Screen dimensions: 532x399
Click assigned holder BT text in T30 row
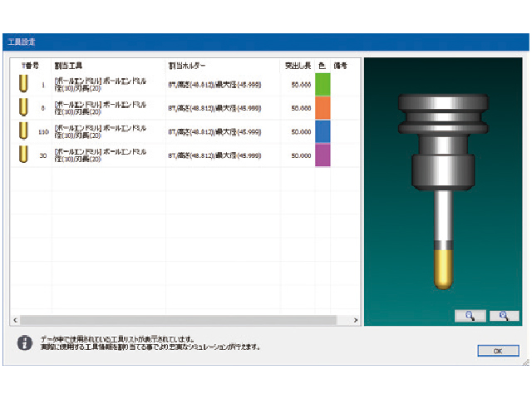pos(214,155)
